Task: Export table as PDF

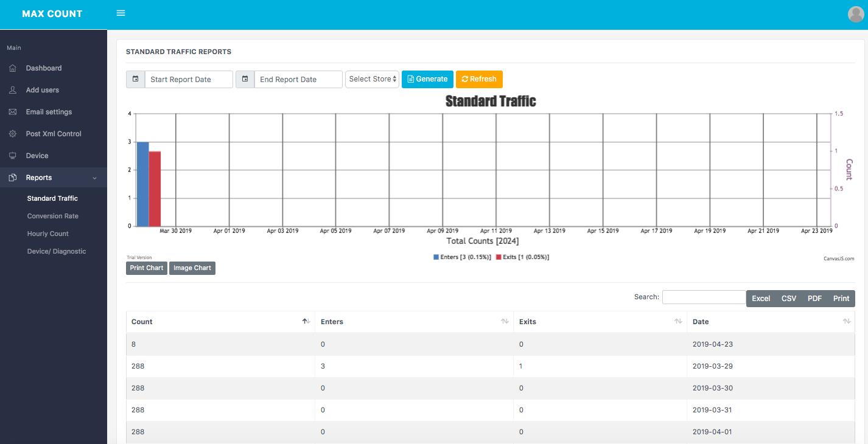Action: (815, 299)
